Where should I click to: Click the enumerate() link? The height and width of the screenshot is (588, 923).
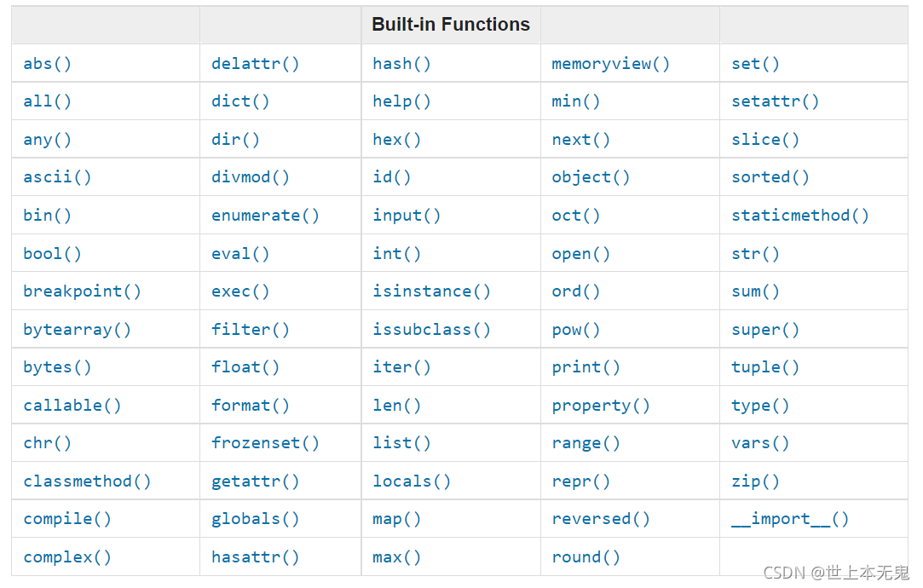pyautogui.click(x=266, y=216)
